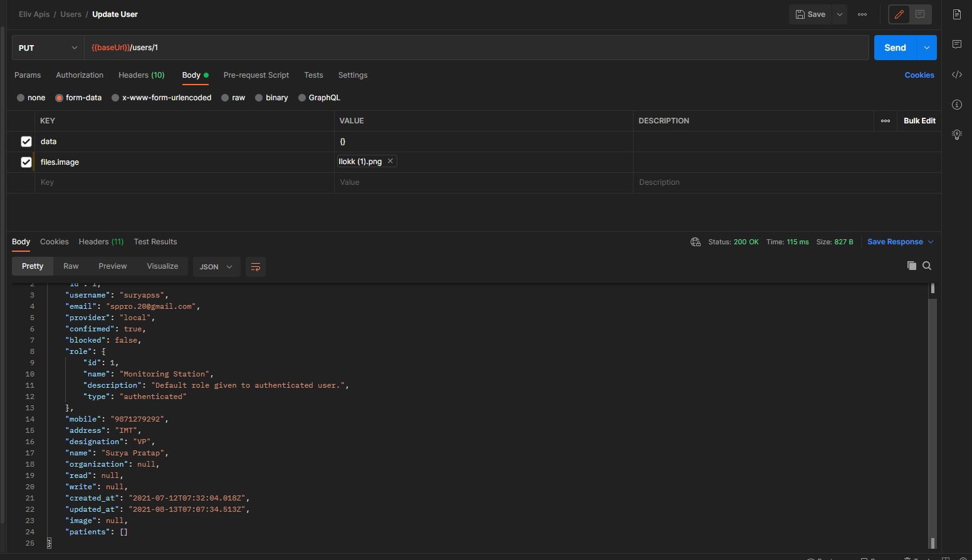Send the PUT request
The height and width of the screenshot is (560, 972).
(x=895, y=47)
